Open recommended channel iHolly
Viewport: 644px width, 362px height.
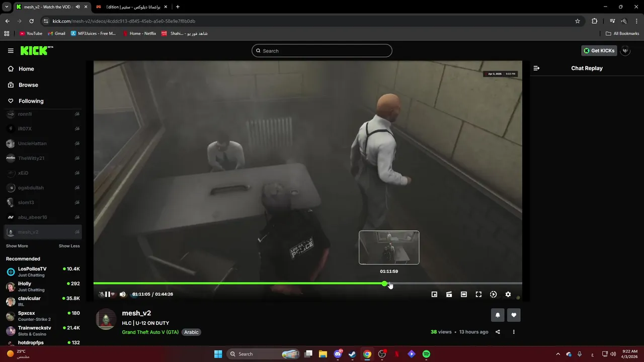tap(43, 287)
